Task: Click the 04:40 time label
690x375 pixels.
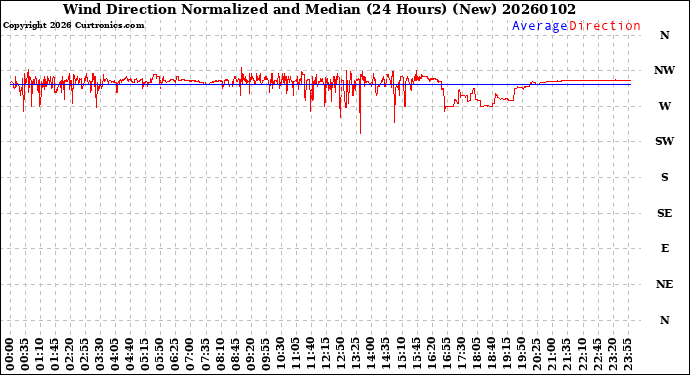Action: [x=129, y=354]
